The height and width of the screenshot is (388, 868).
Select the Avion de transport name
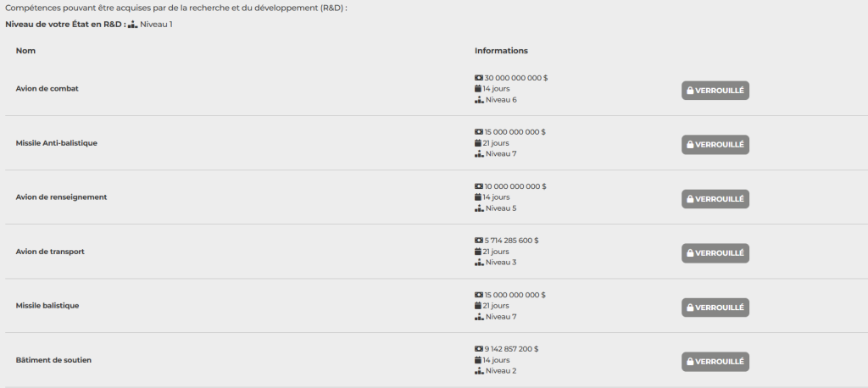[50, 252]
